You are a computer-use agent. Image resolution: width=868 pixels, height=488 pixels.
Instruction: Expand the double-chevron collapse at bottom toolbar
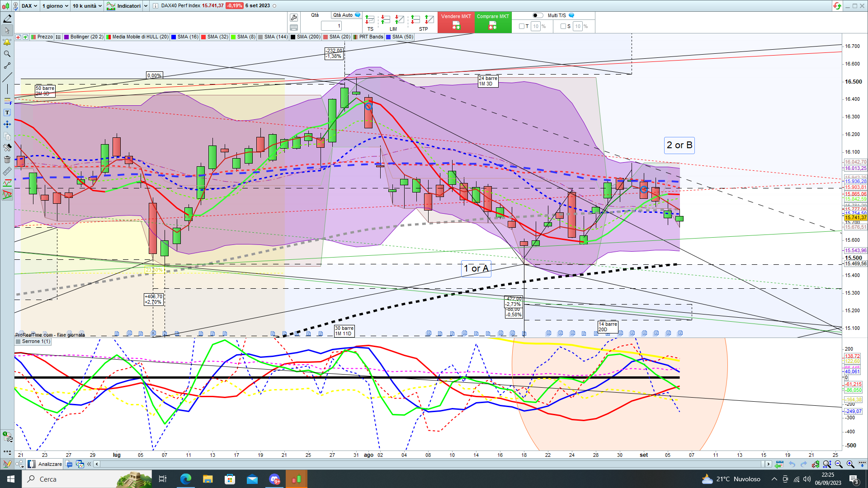(89, 464)
